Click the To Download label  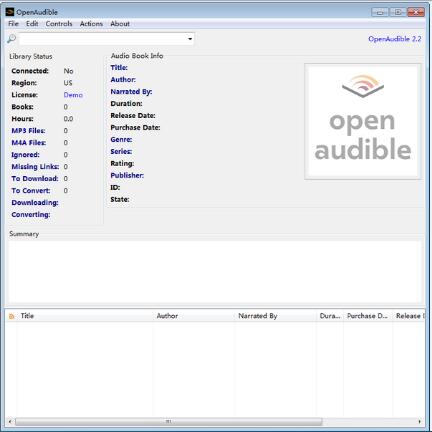[x=35, y=179]
